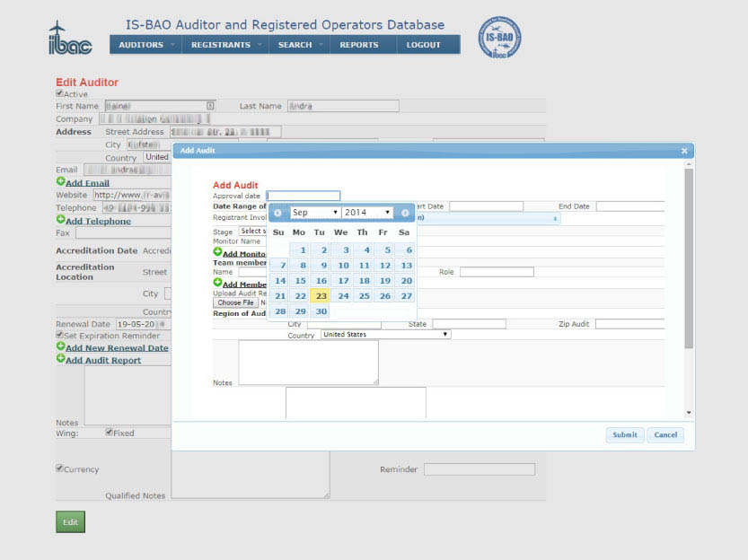This screenshot has height=560, width=748.
Task: Click the Qualified Notes text area
Action: pyautogui.click(x=251, y=475)
